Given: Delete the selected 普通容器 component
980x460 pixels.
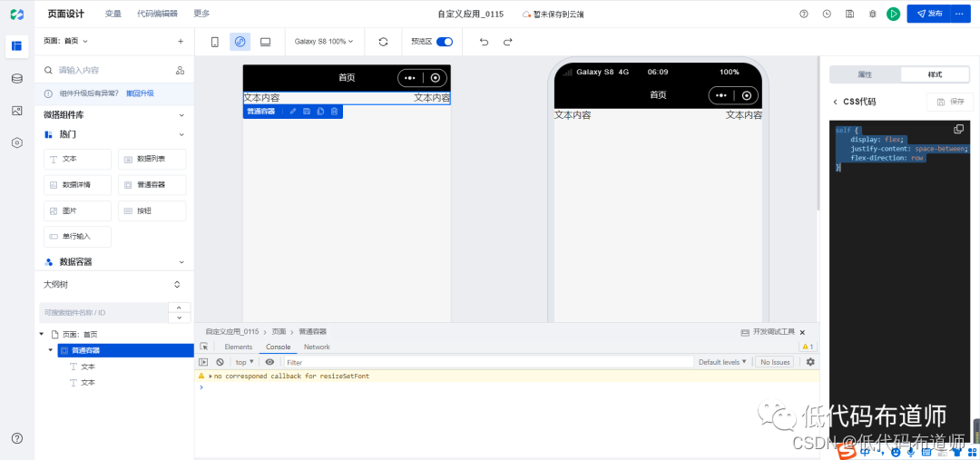Looking at the screenshot, I should 334,112.
